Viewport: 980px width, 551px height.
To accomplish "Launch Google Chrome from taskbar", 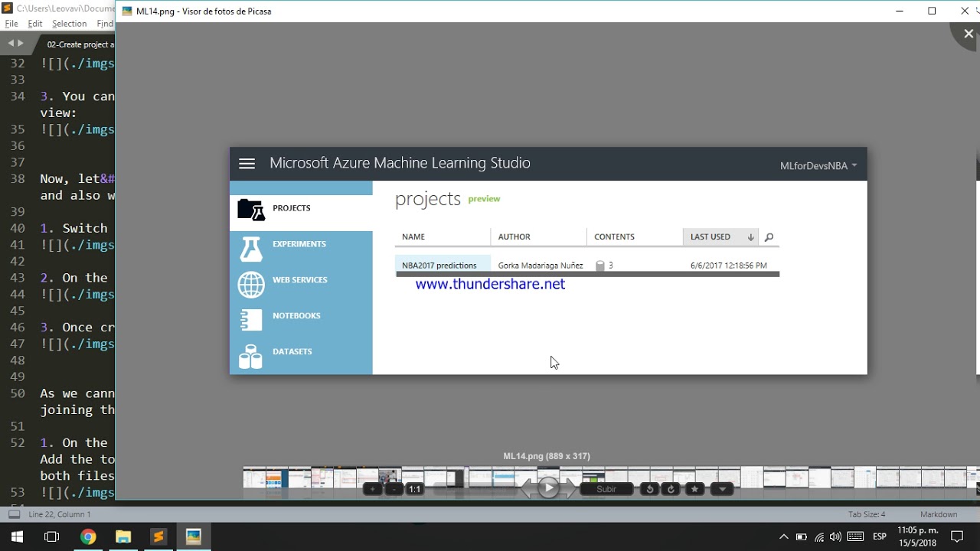I will (88, 536).
